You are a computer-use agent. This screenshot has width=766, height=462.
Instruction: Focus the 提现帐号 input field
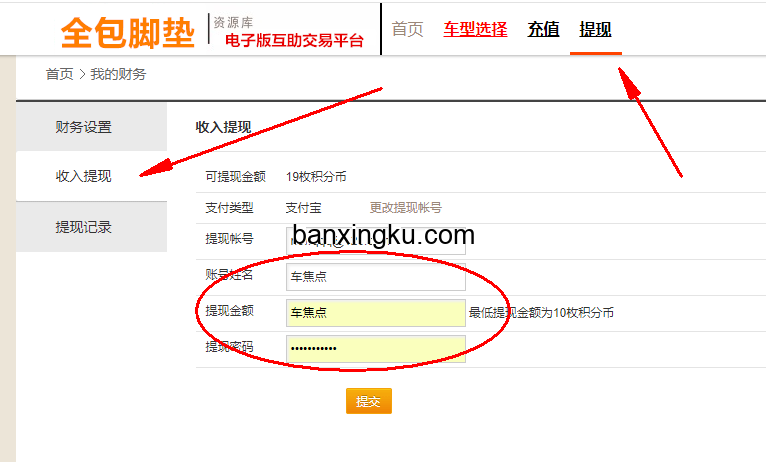coord(376,241)
